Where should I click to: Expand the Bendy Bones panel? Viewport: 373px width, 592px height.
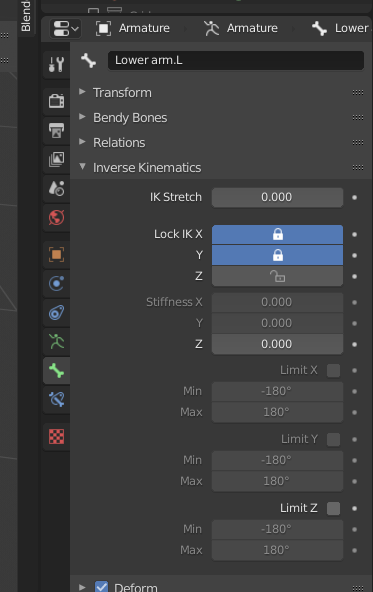click(x=82, y=117)
